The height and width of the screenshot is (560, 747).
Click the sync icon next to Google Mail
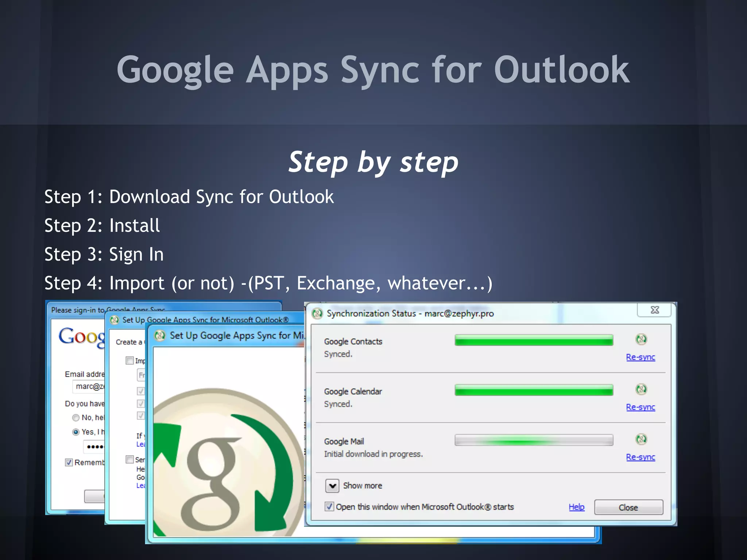(641, 439)
